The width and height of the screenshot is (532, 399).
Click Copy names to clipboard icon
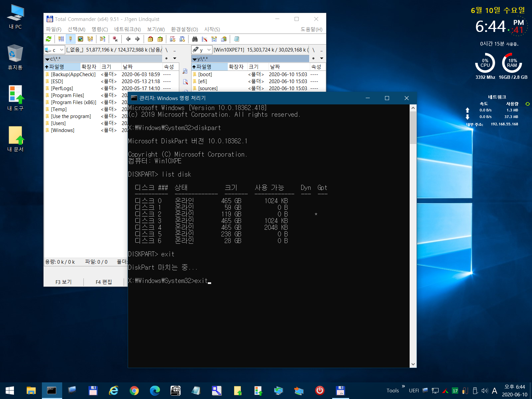(x=224, y=39)
